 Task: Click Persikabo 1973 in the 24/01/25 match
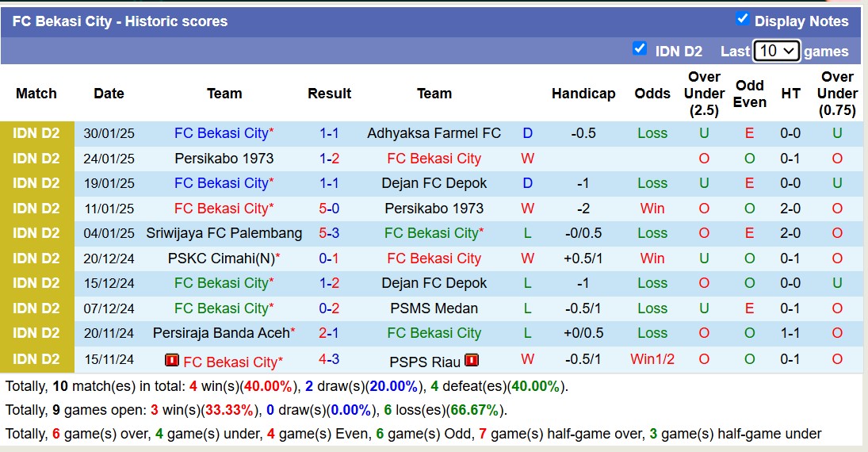[x=224, y=159]
